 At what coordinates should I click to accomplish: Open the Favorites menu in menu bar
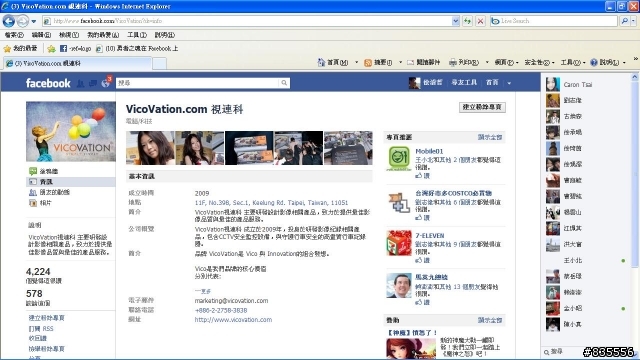(x=102, y=35)
